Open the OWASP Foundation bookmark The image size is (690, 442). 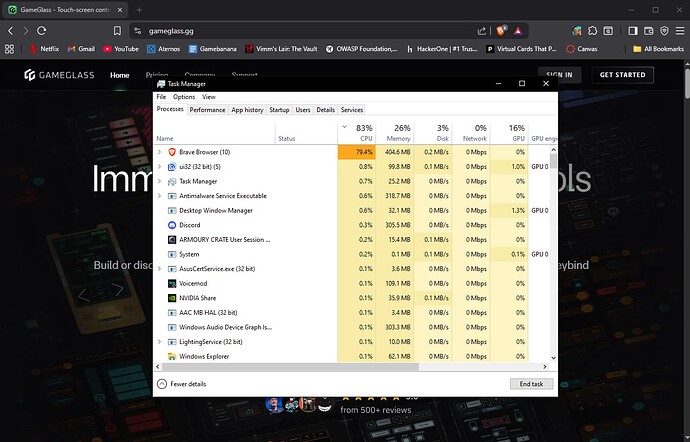point(361,49)
